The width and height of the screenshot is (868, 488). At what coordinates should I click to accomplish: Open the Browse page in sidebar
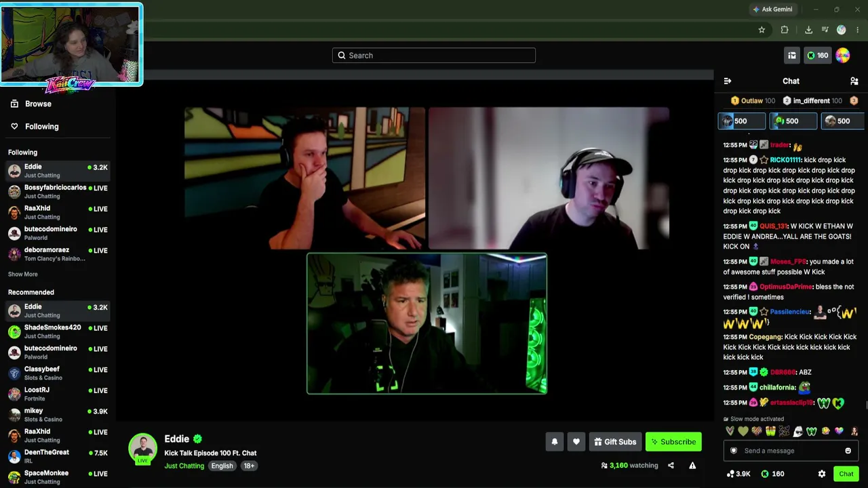(x=38, y=104)
